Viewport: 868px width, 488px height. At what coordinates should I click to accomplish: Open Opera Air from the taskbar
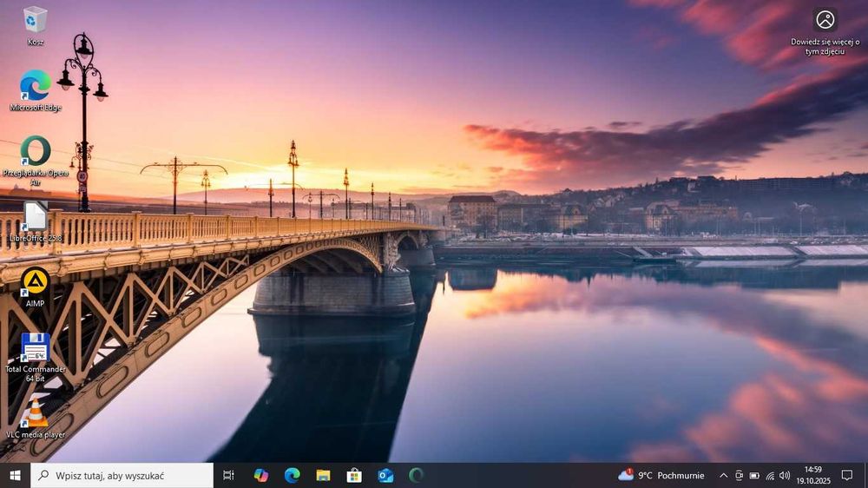[417, 475]
